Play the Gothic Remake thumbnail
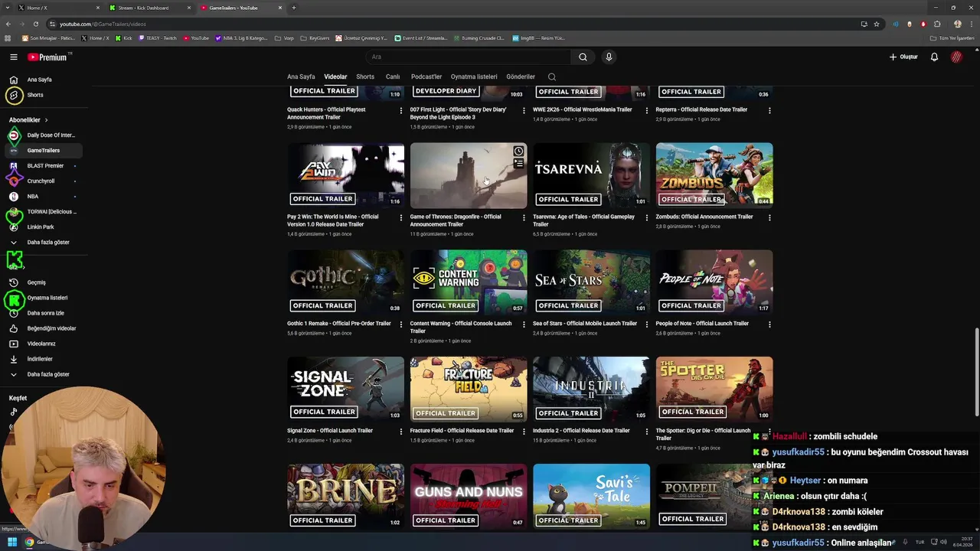980x551 pixels. (346, 282)
